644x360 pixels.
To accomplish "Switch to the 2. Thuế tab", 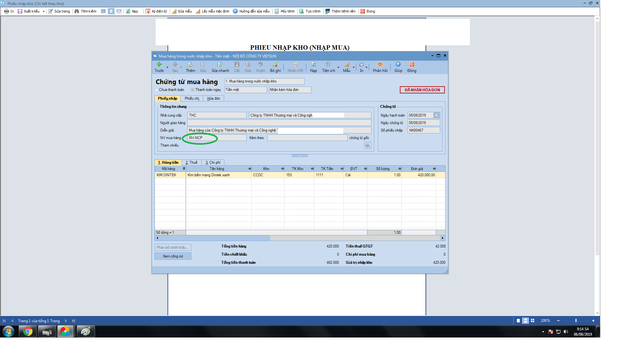I will coord(191,162).
